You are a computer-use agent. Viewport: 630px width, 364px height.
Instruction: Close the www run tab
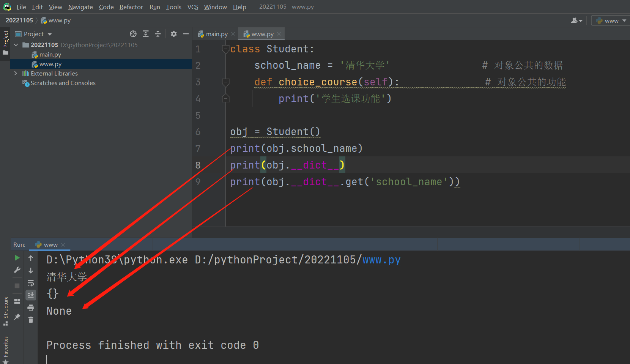63,245
